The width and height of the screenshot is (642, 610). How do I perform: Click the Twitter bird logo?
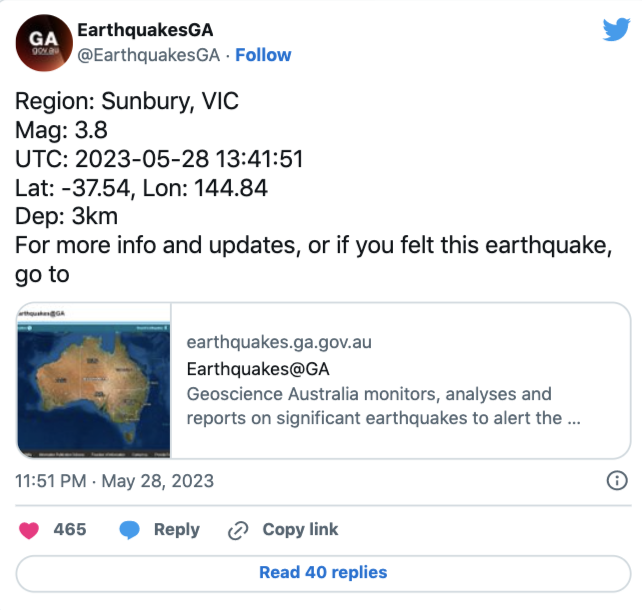point(616,30)
